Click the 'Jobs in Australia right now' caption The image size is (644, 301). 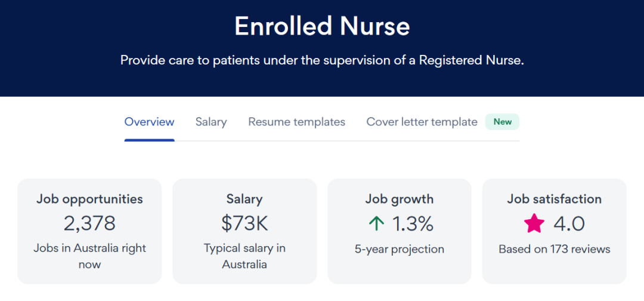click(89, 256)
